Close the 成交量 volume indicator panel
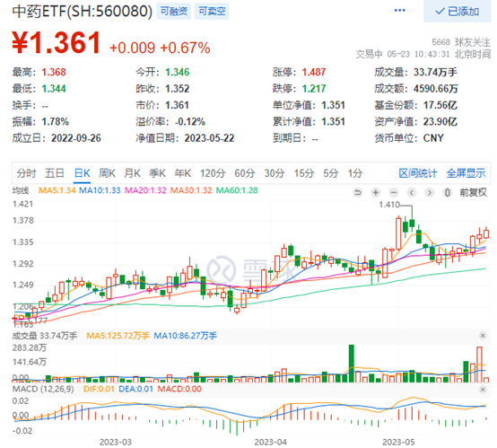 pyautogui.click(x=483, y=336)
